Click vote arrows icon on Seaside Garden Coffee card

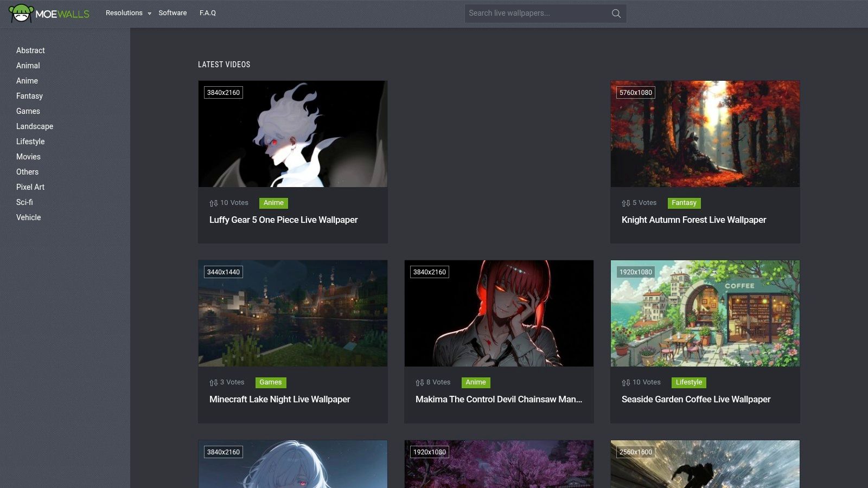pyautogui.click(x=626, y=383)
